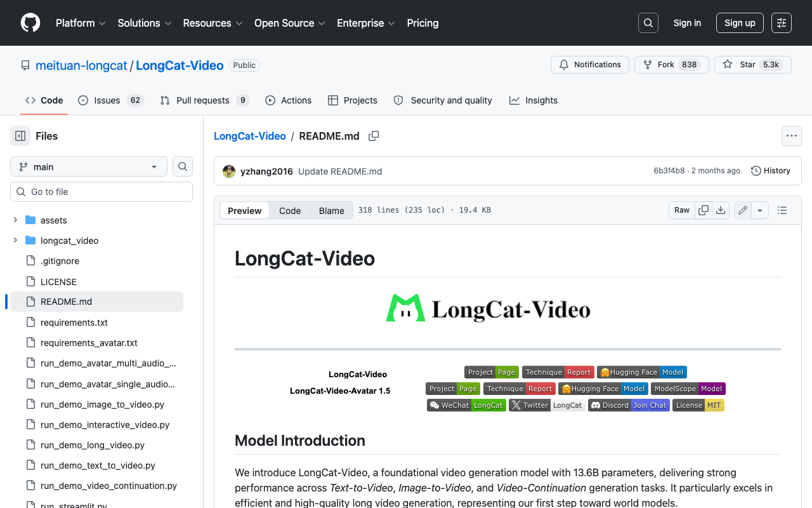
Task: Open the Pricing link
Action: [x=422, y=23]
